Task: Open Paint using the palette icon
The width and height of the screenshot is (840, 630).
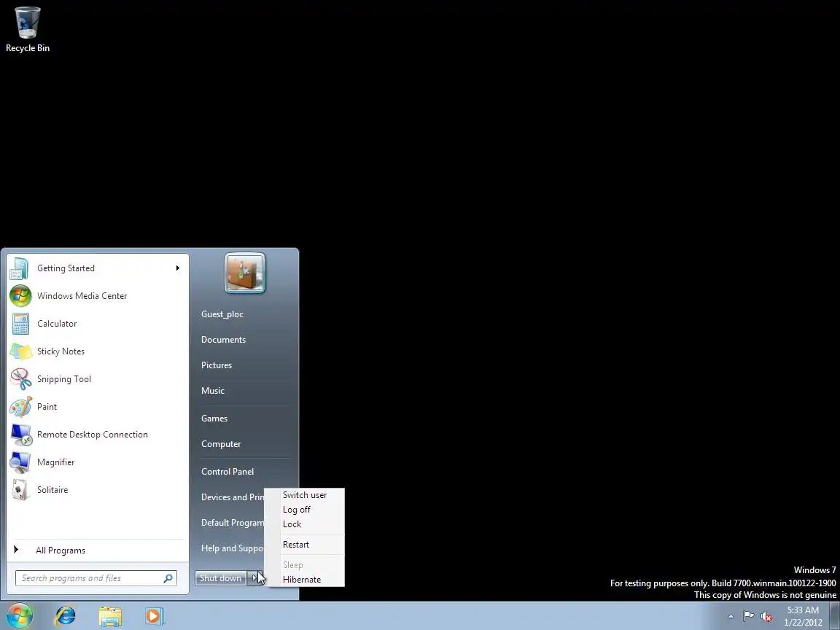Action: 20,407
